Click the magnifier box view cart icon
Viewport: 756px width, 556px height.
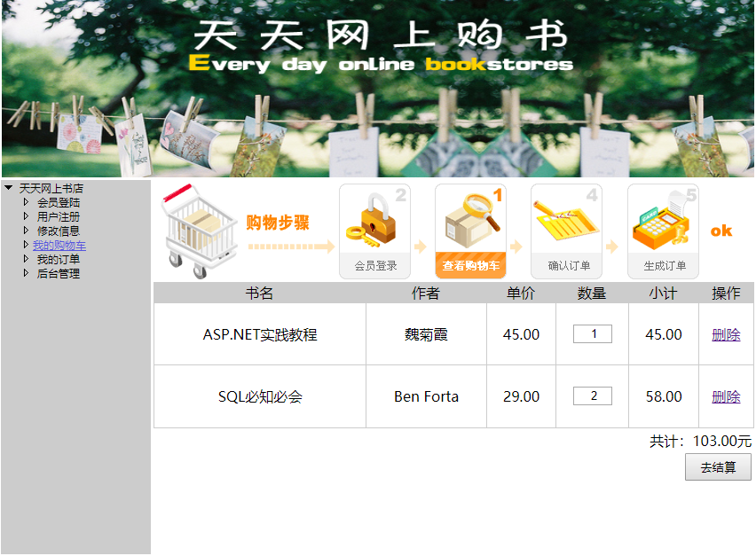pos(469,220)
